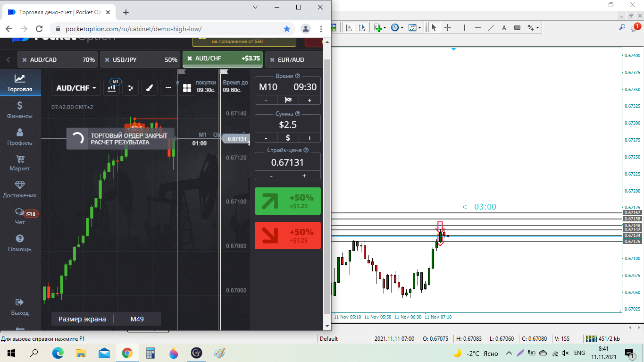
Task: Click the dollar sign under Сумма
Action: click(288, 138)
